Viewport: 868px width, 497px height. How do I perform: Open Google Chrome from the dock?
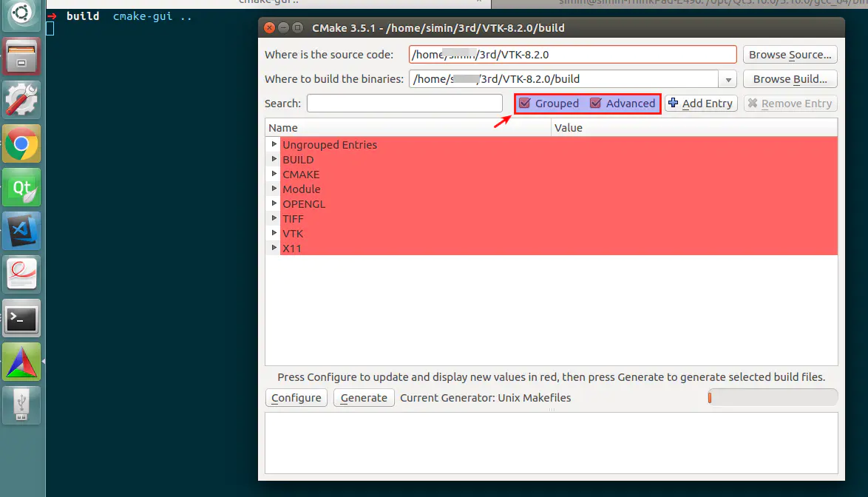(21, 144)
